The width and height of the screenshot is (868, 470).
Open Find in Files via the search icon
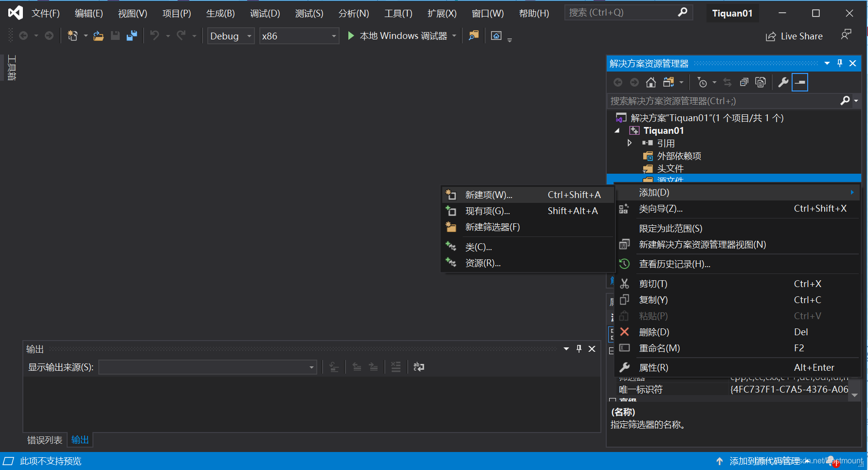(x=473, y=36)
